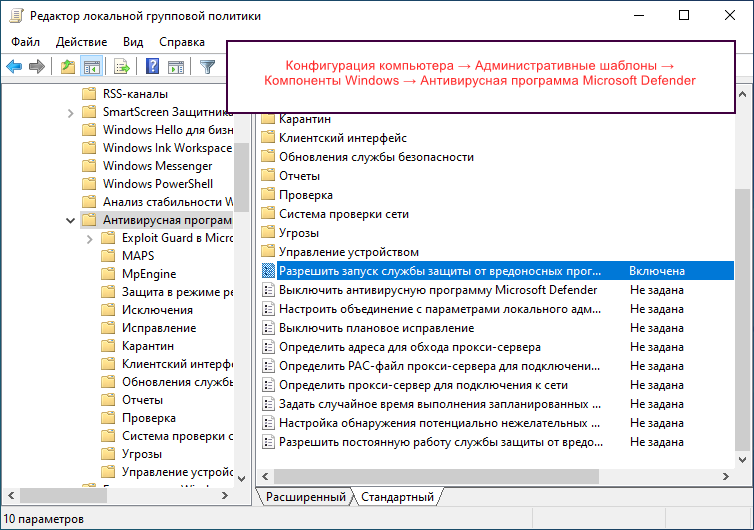
Task: Select Определить прокси-сервер для подключения к сети
Action: point(423,385)
